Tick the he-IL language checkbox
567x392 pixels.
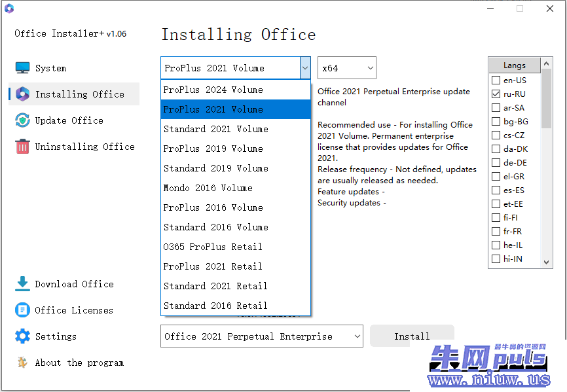(496, 245)
